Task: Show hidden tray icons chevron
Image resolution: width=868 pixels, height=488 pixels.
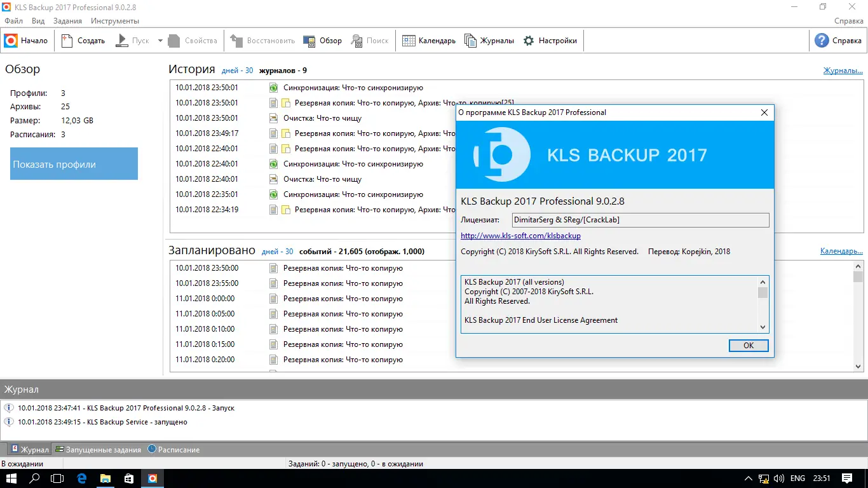Action: (748, 478)
